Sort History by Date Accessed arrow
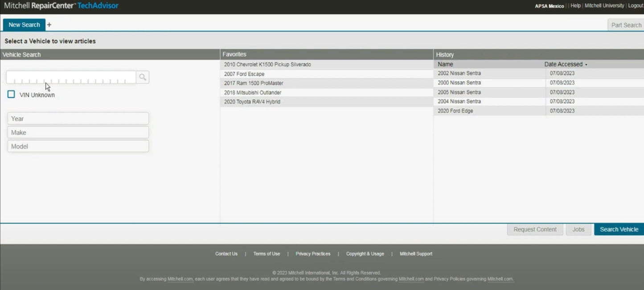The width and height of the screenshot is (644, 290). pyautogui.click(x=586, y=65)
